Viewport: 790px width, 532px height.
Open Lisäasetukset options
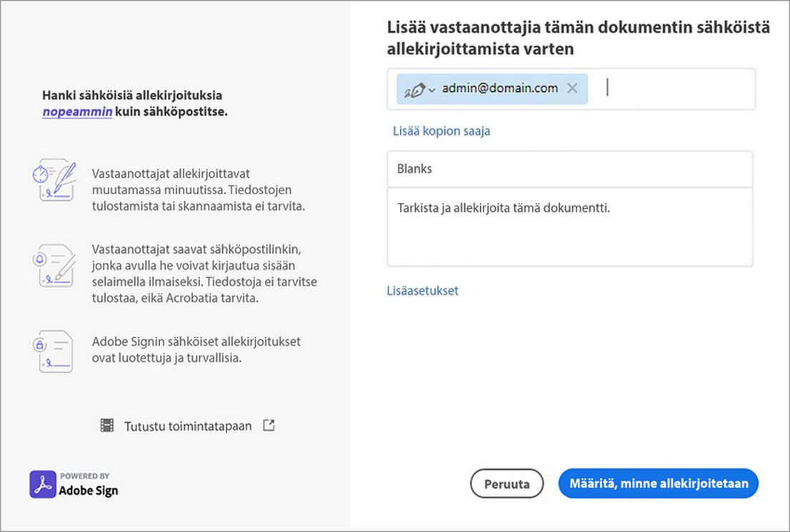pos(421,291)
